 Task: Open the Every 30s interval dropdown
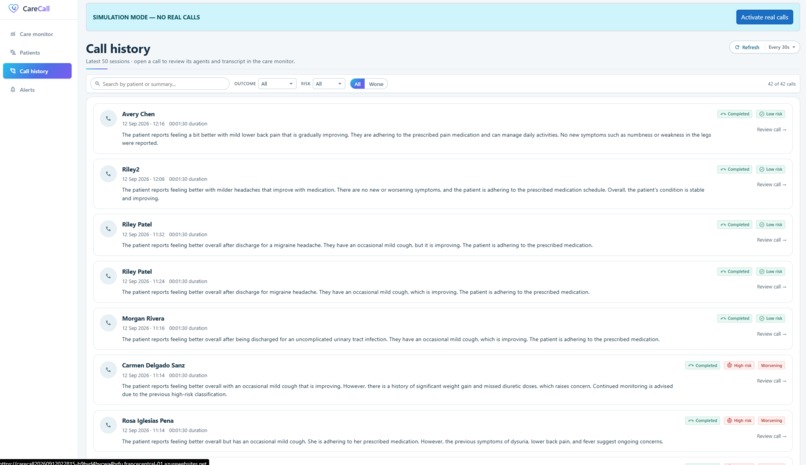coord(781,47)
